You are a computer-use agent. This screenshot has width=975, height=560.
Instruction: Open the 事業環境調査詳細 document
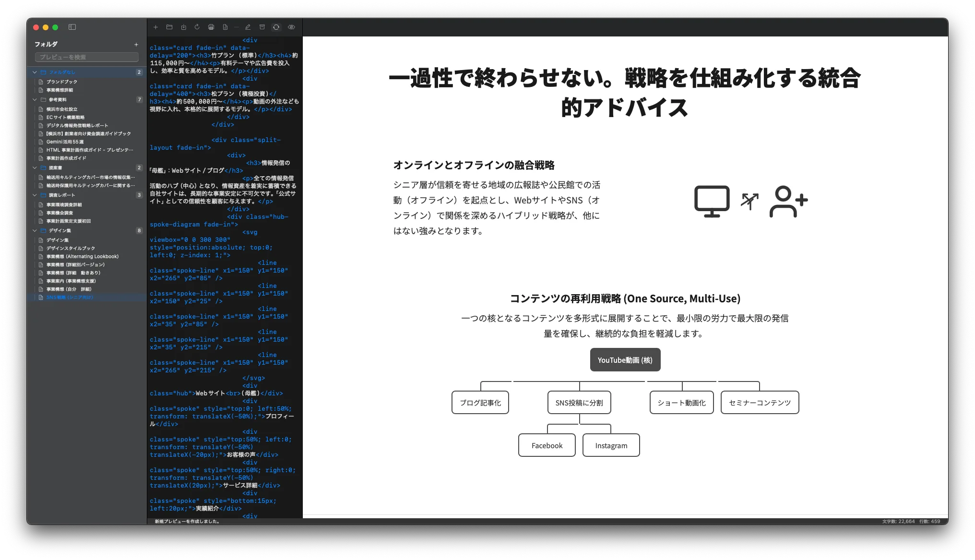click(87, 205)
